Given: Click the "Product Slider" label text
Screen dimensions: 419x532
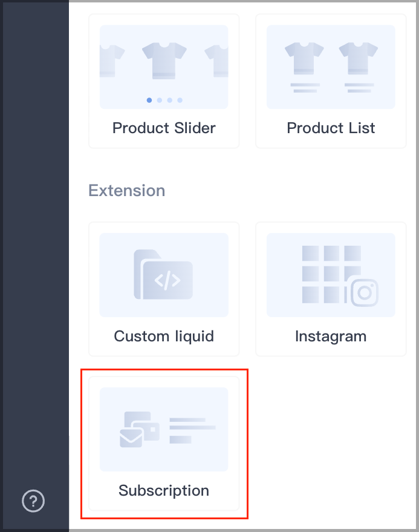Looking at the screenshot, I should coord(164,128).
